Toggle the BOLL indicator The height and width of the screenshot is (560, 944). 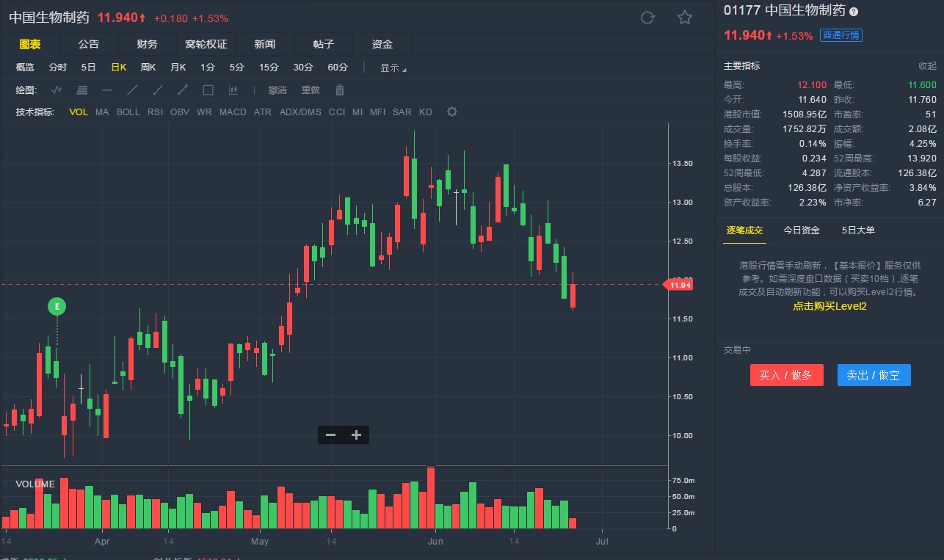(x=128, y=112)
